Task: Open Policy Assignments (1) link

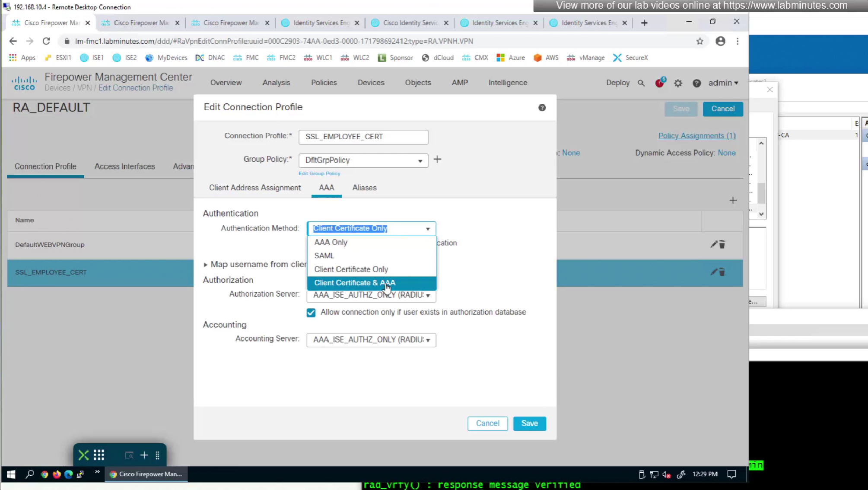Action: tap(696, 136)
